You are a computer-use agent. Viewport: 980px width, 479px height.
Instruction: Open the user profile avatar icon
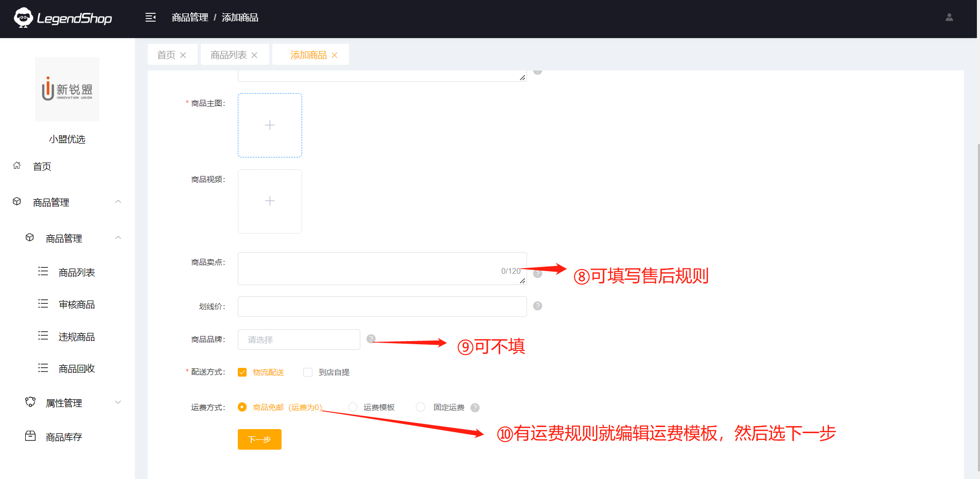(949, 17)
